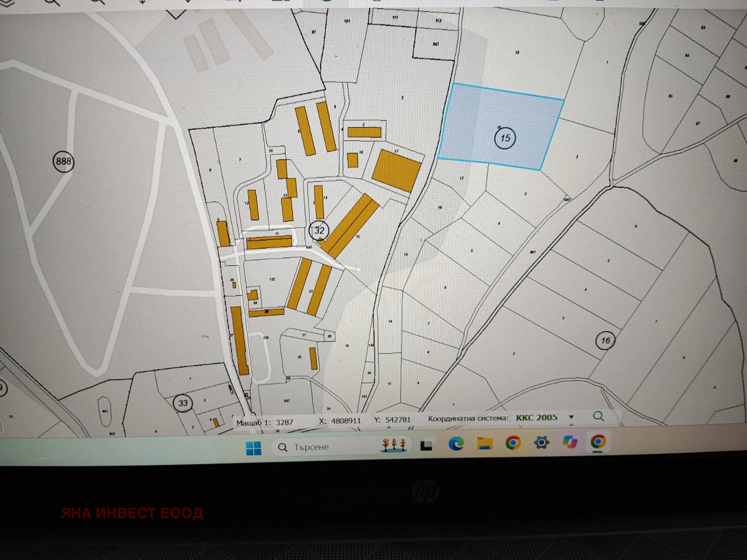Open the Chrome icon beside File Explorer
Screen dimensions: 747x560
tap(513, 442)
